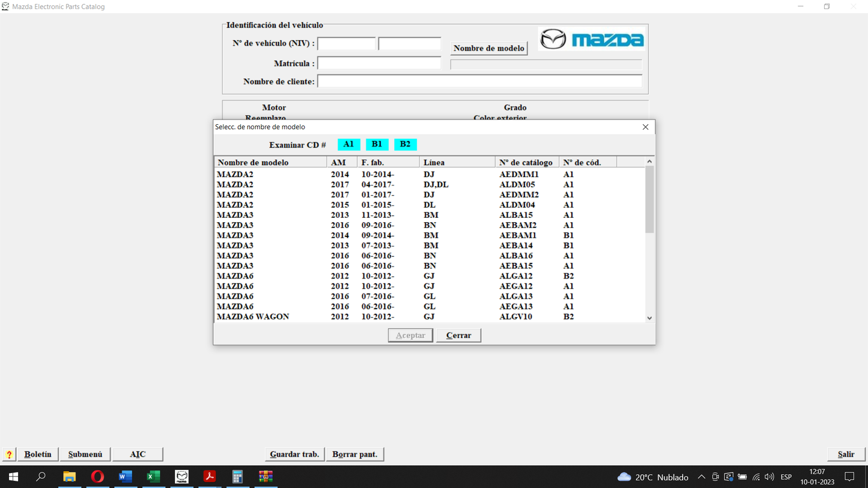Click Borrar pant. button
The height and width of the screenshot is (488, 868).
point(355,454)
